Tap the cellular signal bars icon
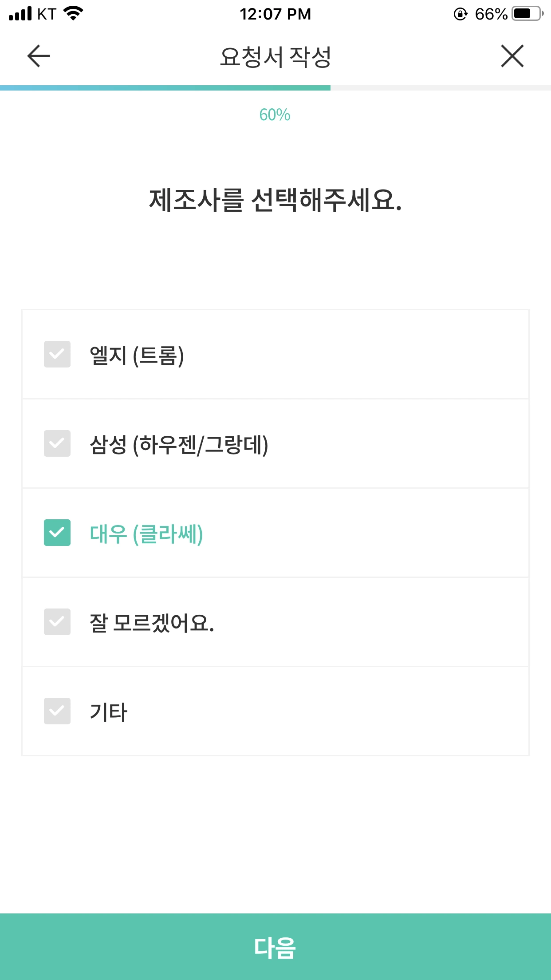551x980 pixels. pyautogui.click(x=20, y=14)
